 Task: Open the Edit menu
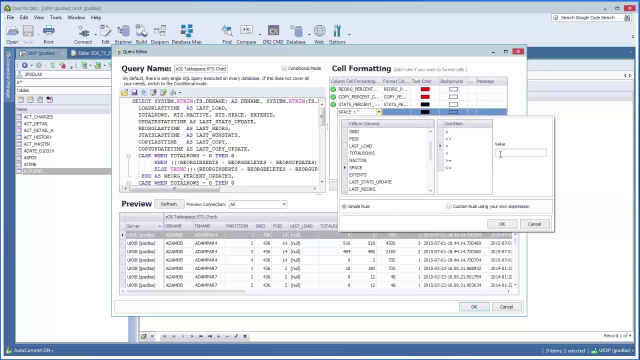coord(24,18)
